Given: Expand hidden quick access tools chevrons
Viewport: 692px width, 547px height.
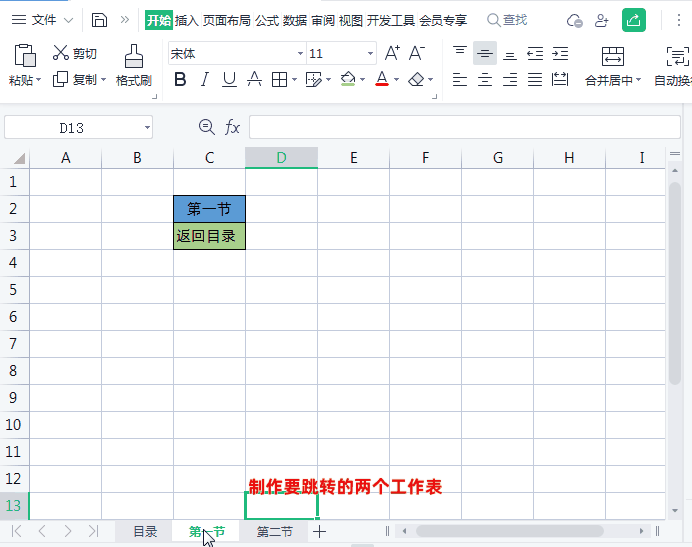Looking at the screenshot, I should [x=125, y=20].
